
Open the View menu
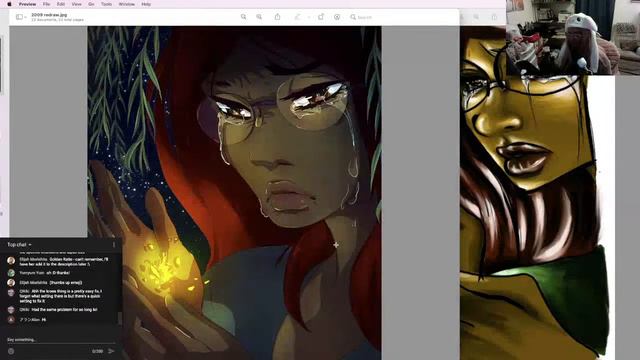pyautogui.click(x=76, y=4)
